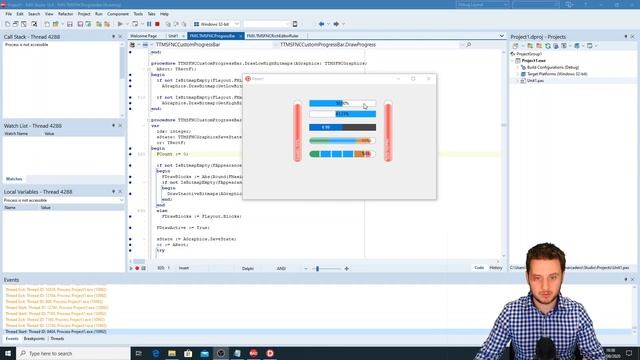
Task: Pin the Local Variables panel
Action: (x=113, y=191)
